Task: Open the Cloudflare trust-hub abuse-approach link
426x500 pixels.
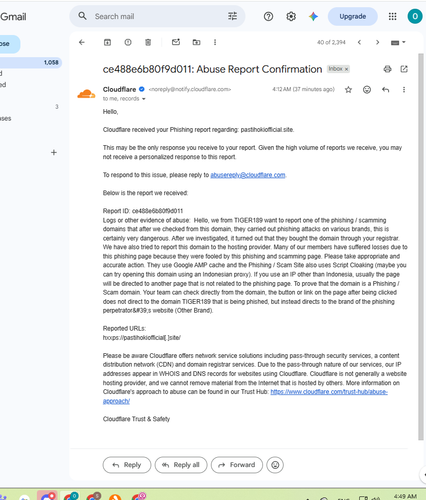Action: click(x=245, y=396)
